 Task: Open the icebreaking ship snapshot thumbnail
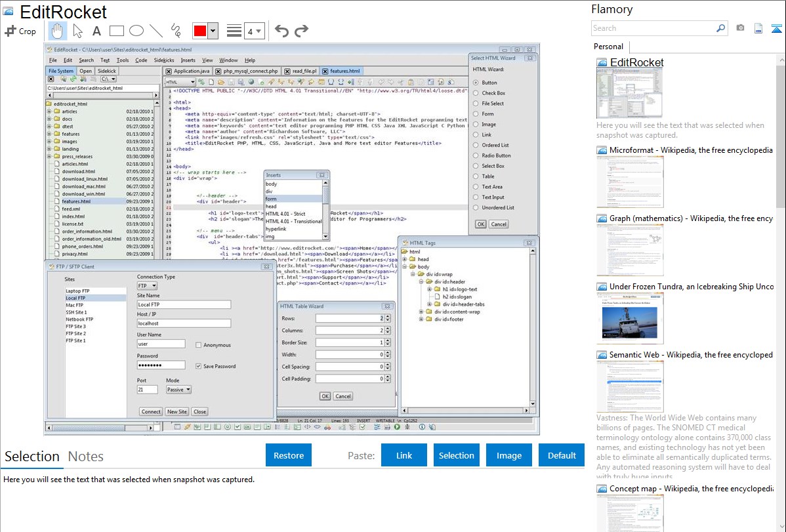pos(630,319)
